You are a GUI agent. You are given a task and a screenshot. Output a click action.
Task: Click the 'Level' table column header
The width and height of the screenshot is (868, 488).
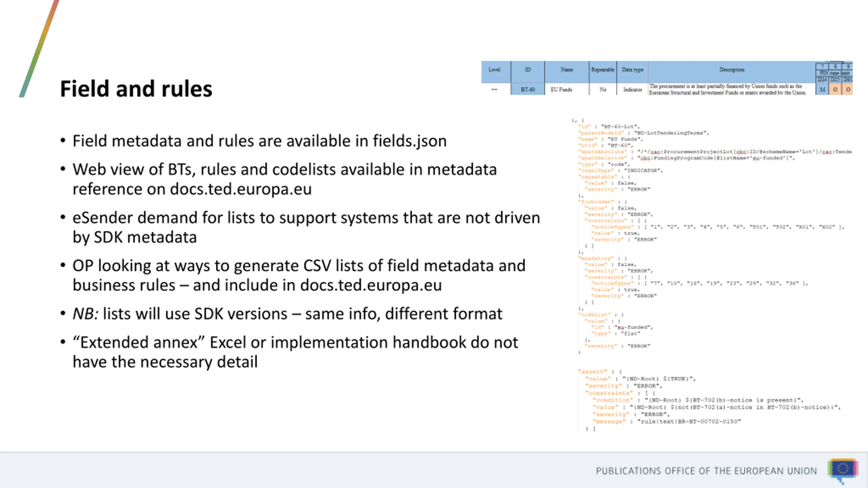click(494, 69)
